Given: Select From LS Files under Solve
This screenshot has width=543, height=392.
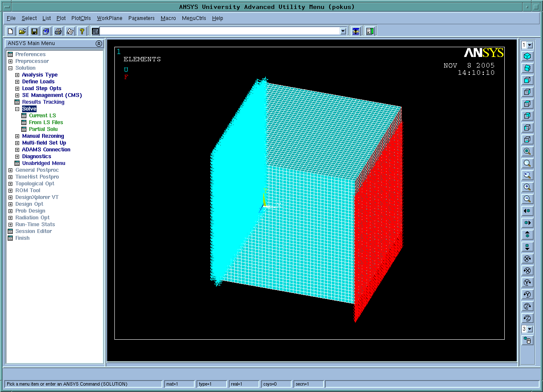Looking at the screenshot, I should point(46,122).
